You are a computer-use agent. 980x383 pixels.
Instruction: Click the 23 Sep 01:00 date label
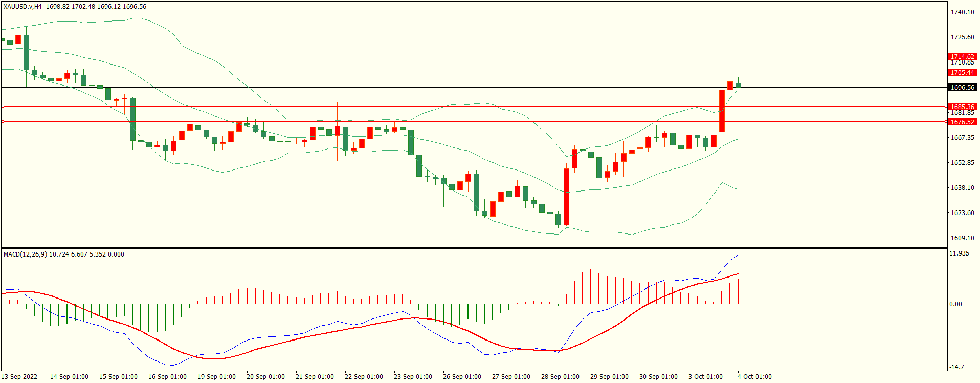coord(413,376)
